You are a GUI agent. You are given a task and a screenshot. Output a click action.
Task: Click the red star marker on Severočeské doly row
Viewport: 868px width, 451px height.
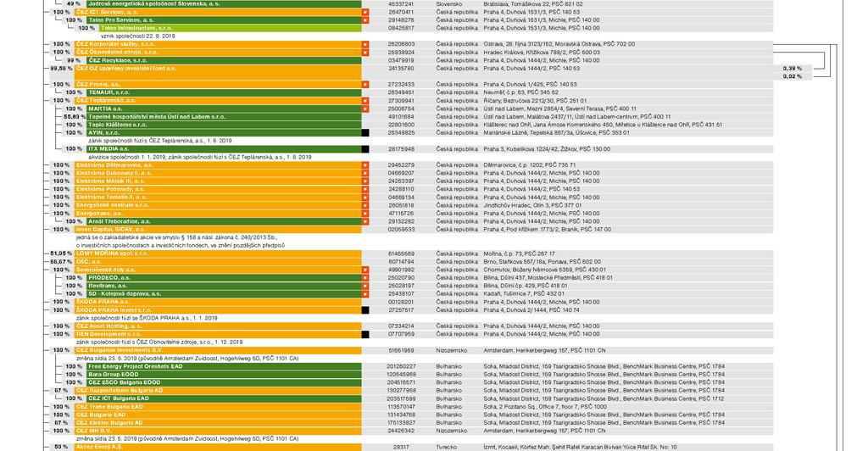click(364, 270)
